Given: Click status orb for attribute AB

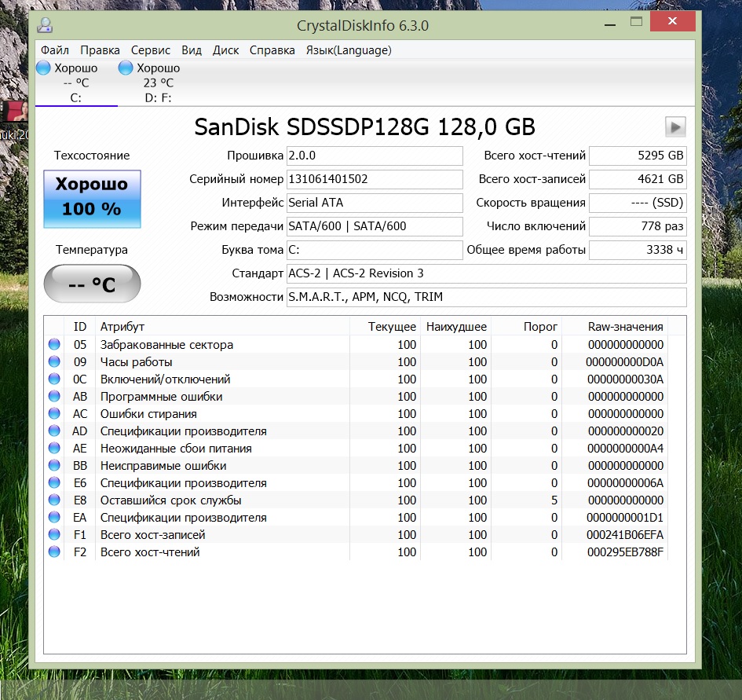Looking at the screenshot, I should (54, 397).
